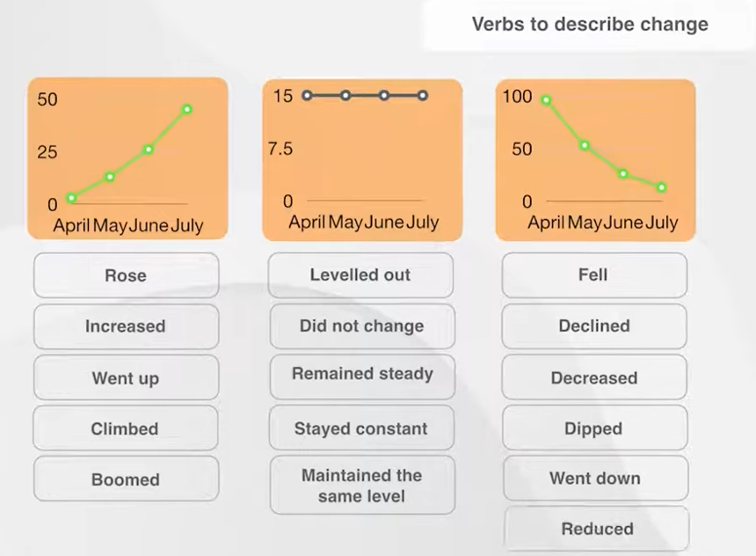Open the rising trend chart thumbnail

[x=127, y=158]
